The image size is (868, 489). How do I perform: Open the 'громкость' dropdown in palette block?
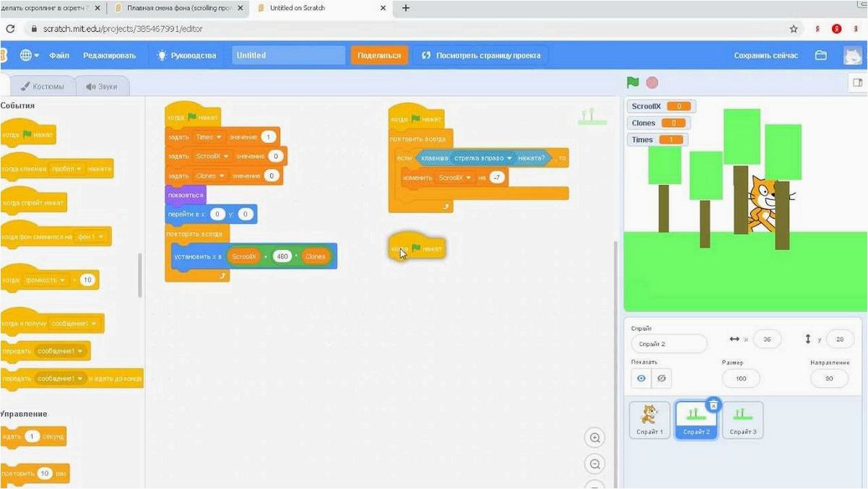pyautogui.click(x=45, y=280)
